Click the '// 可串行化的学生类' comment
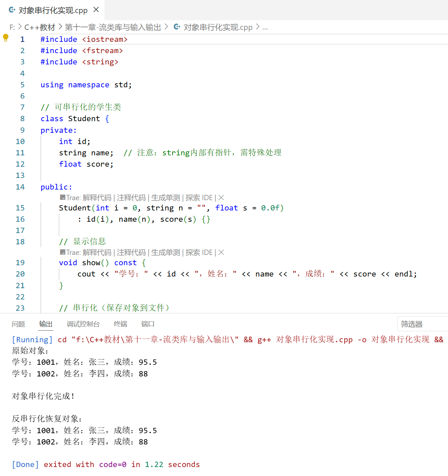448x476 pixels. [81, 107]
